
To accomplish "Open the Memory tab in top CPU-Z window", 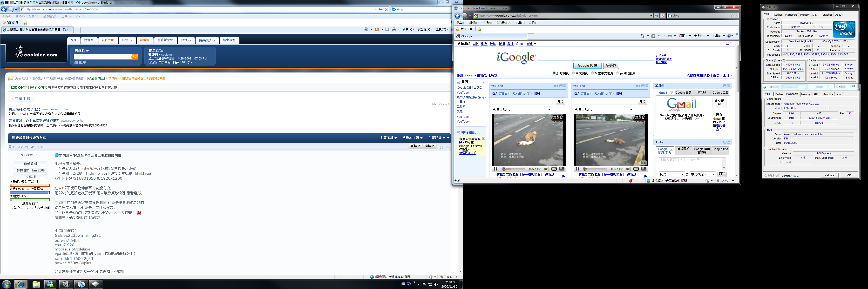I will 805,15.
